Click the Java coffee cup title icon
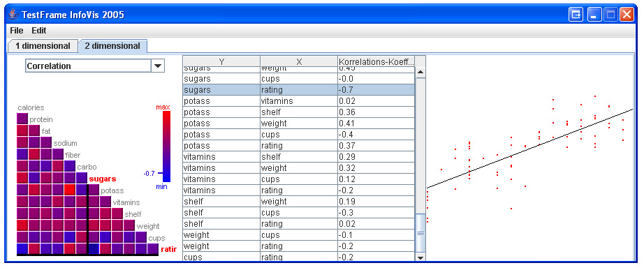The width and height of the screenshot is (644, 270). tap(13, 15)
